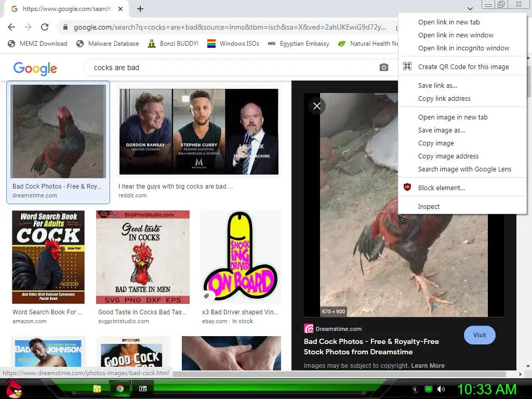Open Bonzi BUDDY! bookmark

tap(173, 44)
